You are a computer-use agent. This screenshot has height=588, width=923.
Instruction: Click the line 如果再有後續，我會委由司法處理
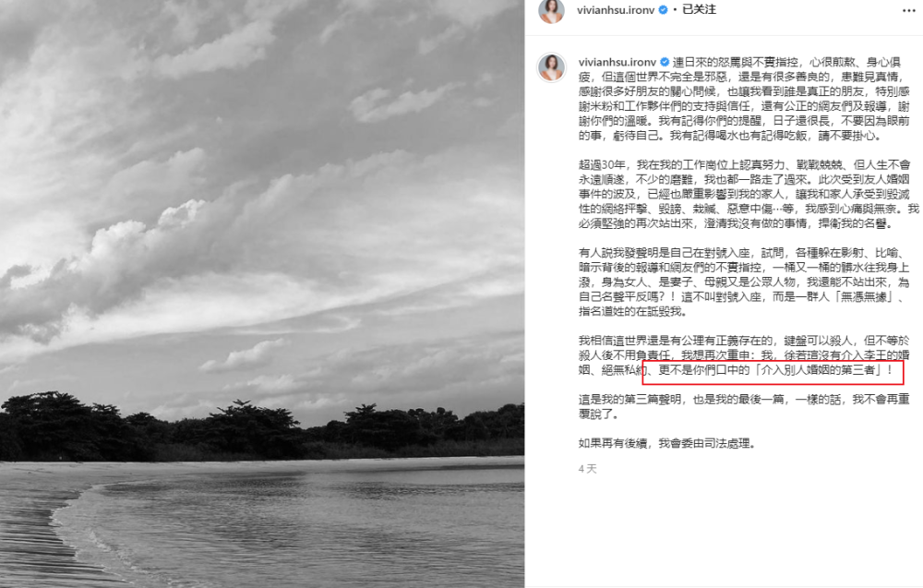(666, 443)
